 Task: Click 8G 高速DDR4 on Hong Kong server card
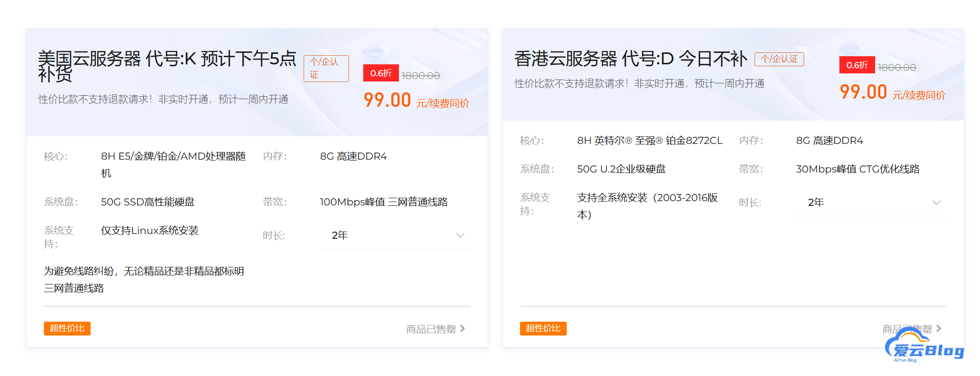[x=829, y=141]
